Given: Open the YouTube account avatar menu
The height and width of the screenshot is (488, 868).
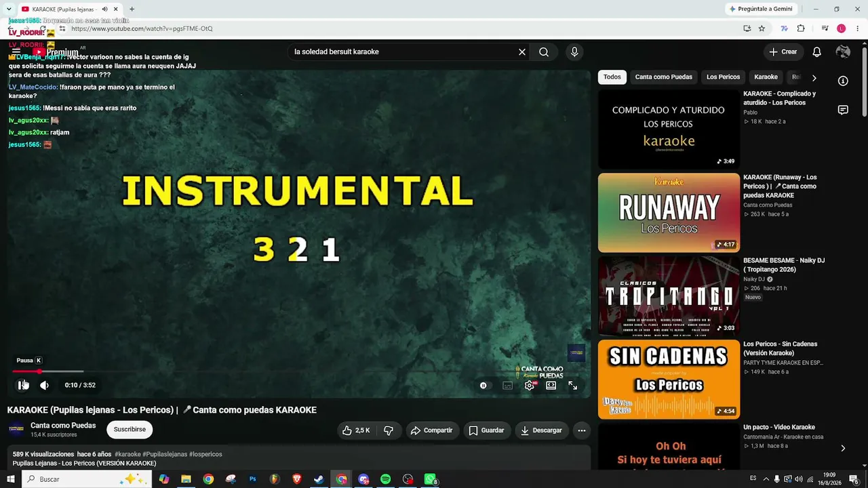Looking at the screenshot, I should click(843, 52).
